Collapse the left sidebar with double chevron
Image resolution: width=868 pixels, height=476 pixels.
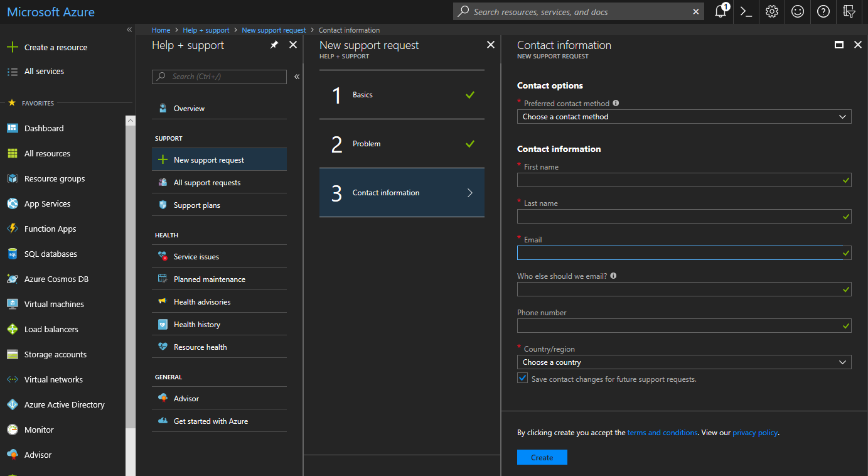129,30
